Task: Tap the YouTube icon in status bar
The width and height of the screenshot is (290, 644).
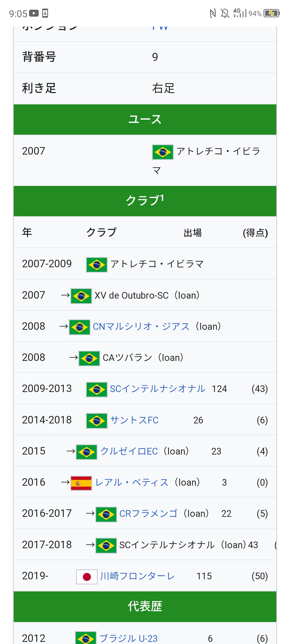Action: [x=34, y=13]
